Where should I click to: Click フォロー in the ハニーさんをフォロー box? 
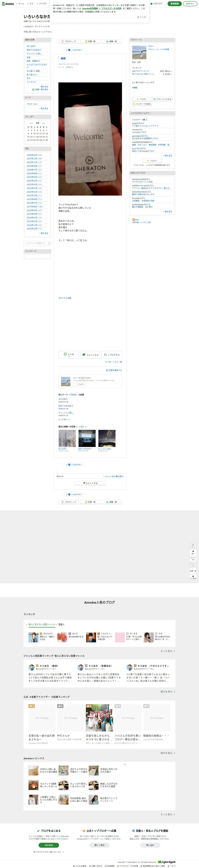[x=80, y=384]
